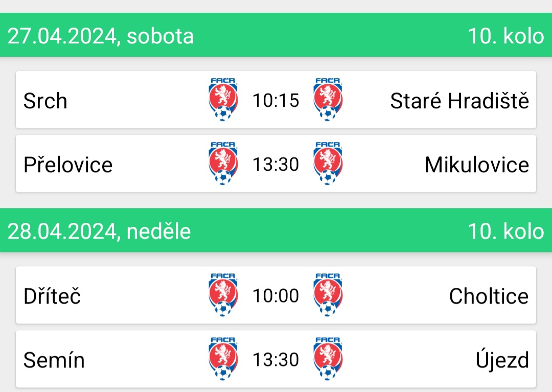Tap the Semín team crest icon
This screenshot has height=392, width=552.
tap(223, 359)
